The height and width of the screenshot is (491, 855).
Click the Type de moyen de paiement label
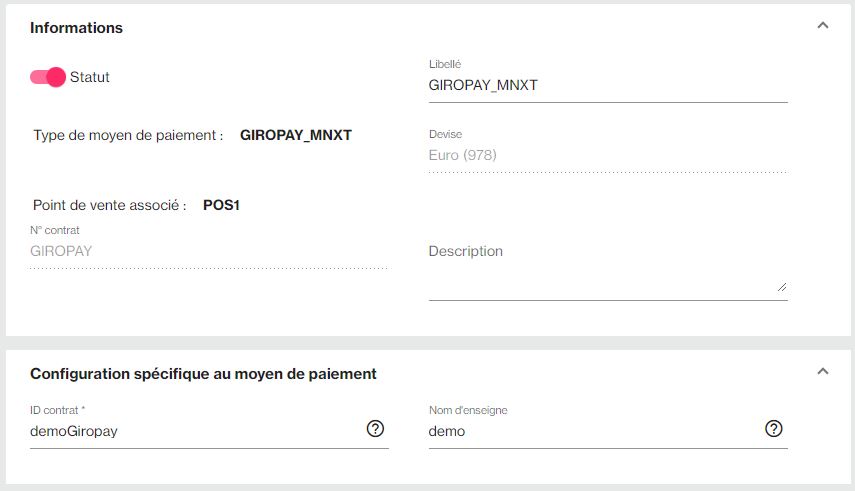[x=128, y=135]
